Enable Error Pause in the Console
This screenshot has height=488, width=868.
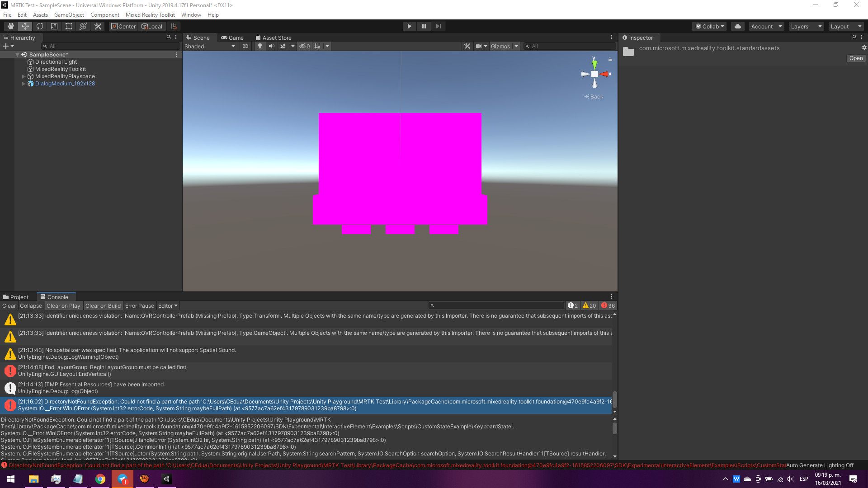[139, 305]
